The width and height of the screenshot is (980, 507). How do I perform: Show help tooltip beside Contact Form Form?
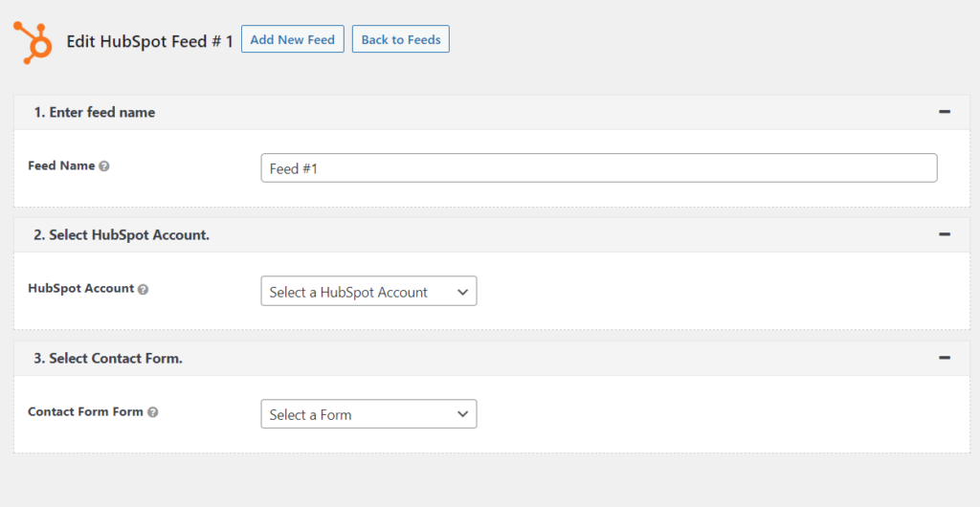pos(152,412)
